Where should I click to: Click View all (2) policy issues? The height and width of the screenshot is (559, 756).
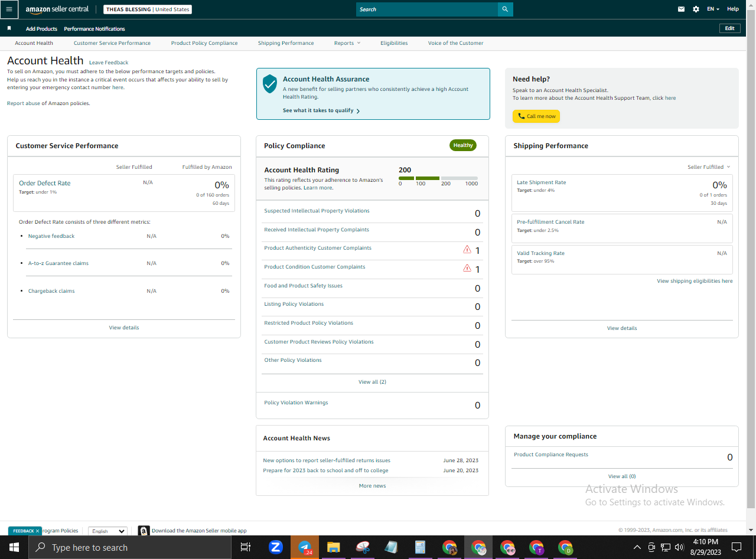click(x=372, y=382)
